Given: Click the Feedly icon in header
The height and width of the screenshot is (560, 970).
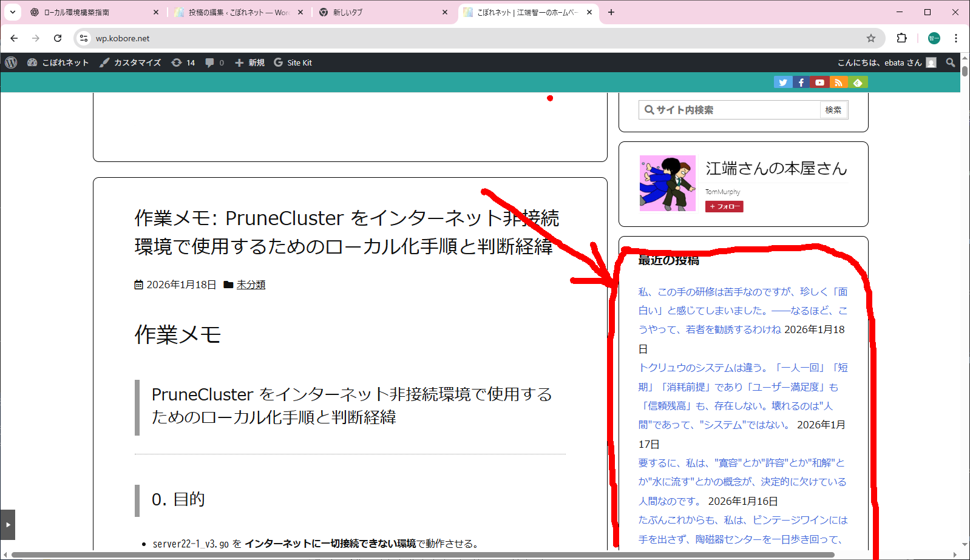Looking at the screenshot, I should 858,83.
